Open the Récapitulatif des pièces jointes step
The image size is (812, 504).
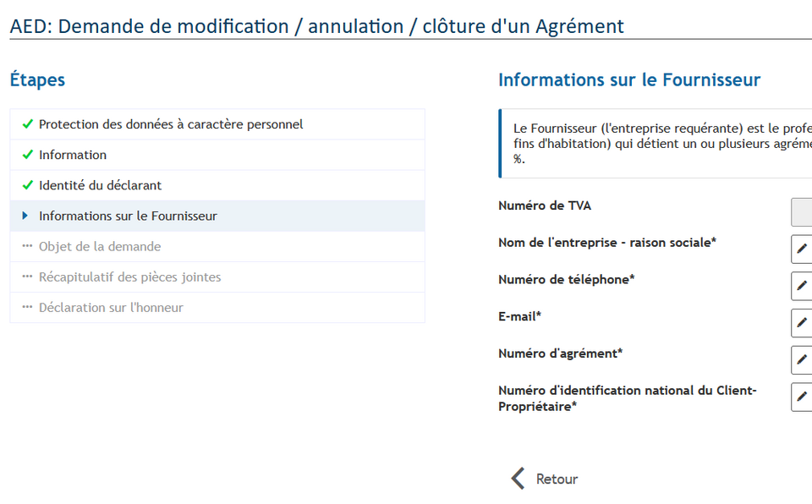[x=217, y=277]
